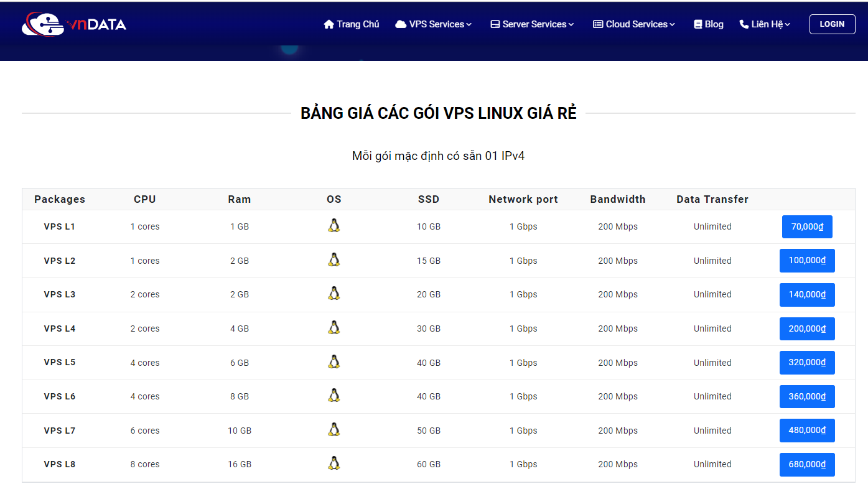Go to the Trang Chủ menu item
This screenshot has width=868, height=494.
[x=358, y=24]
